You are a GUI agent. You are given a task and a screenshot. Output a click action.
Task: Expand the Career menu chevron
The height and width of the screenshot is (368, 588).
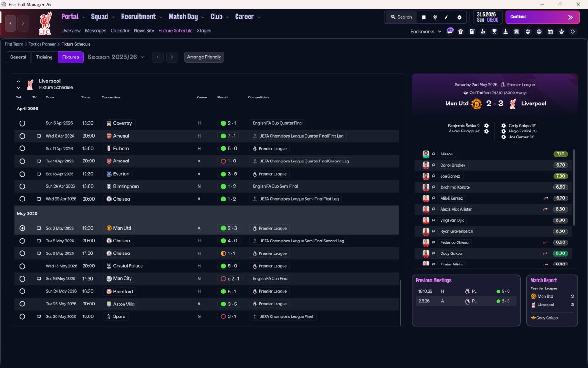click(259, 17)
